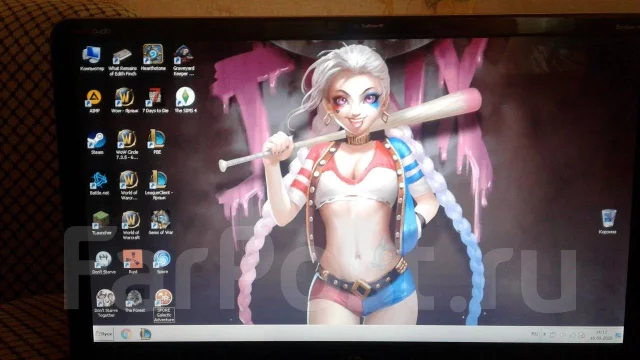Click the Пуск start button
The width and height of the screenshot is (640, 360).
point(104,334)
